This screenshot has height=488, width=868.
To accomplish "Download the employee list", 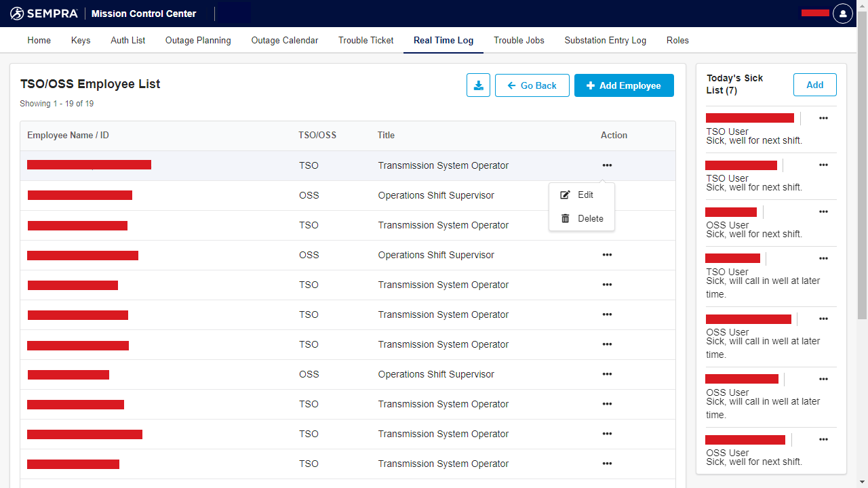I will (478, 85).
